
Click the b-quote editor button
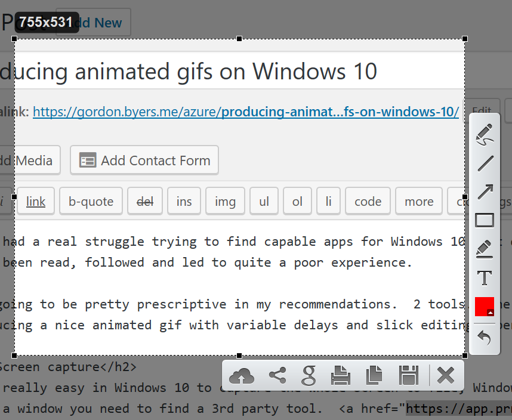[91, 201]
